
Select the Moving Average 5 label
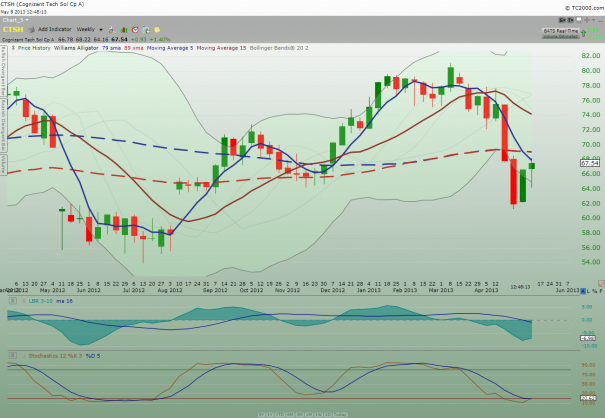pyautogui.click(x=170, y=48)
